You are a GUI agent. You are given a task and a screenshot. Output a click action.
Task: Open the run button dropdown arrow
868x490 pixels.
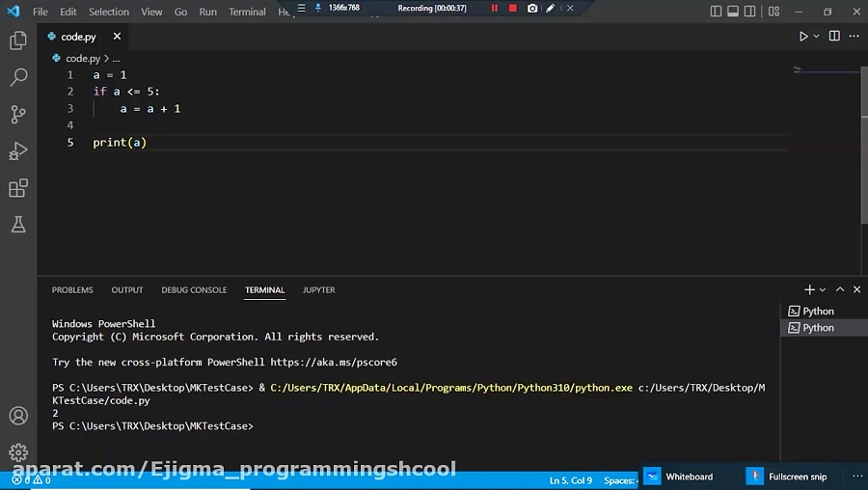click(x=816, y=37)
